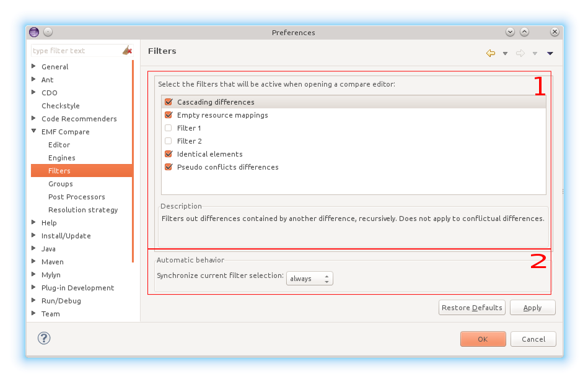
Task: Select the Groups preference page
Action: click(61, 184)
